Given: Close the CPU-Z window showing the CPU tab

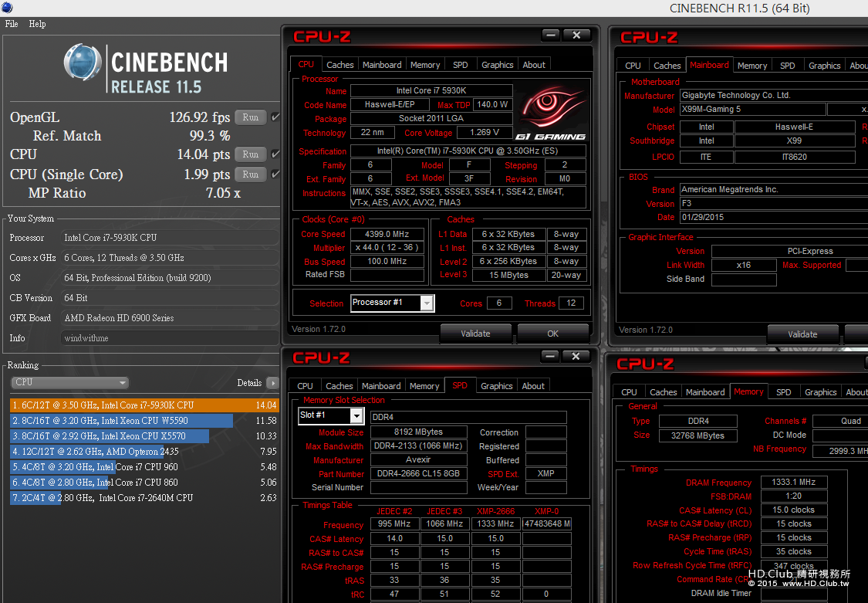Looking at the screenshot, I should (576, 36).
